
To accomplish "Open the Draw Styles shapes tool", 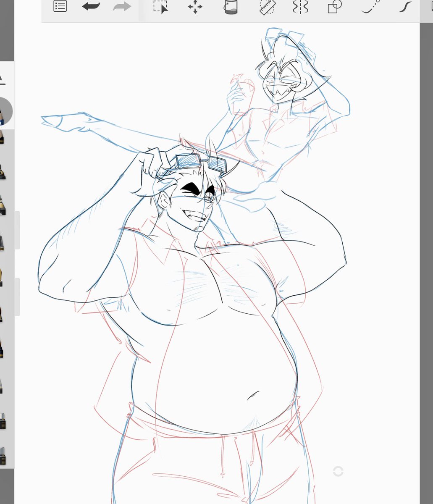I will (x=334, y=7).
